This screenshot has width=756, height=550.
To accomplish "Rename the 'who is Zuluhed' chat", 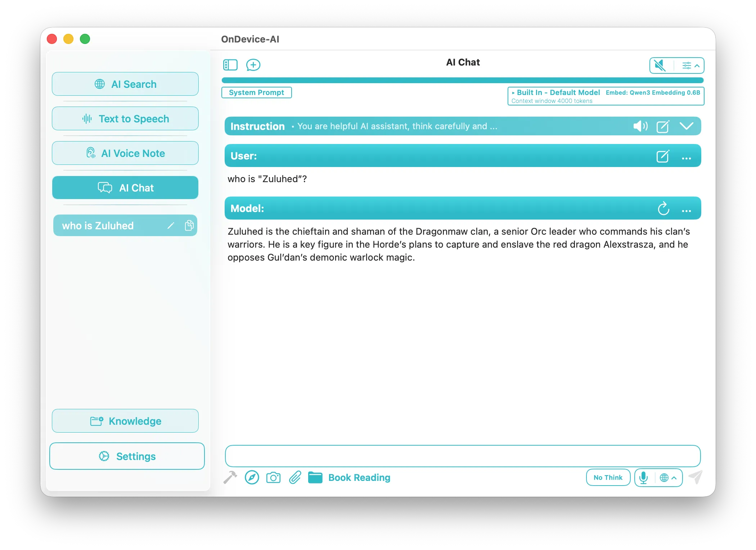I will click(x=171, y=226).
